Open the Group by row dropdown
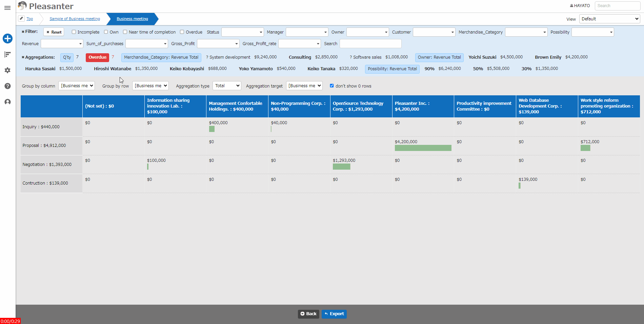The height and width of the screenshot is (324, 644). 150,86
